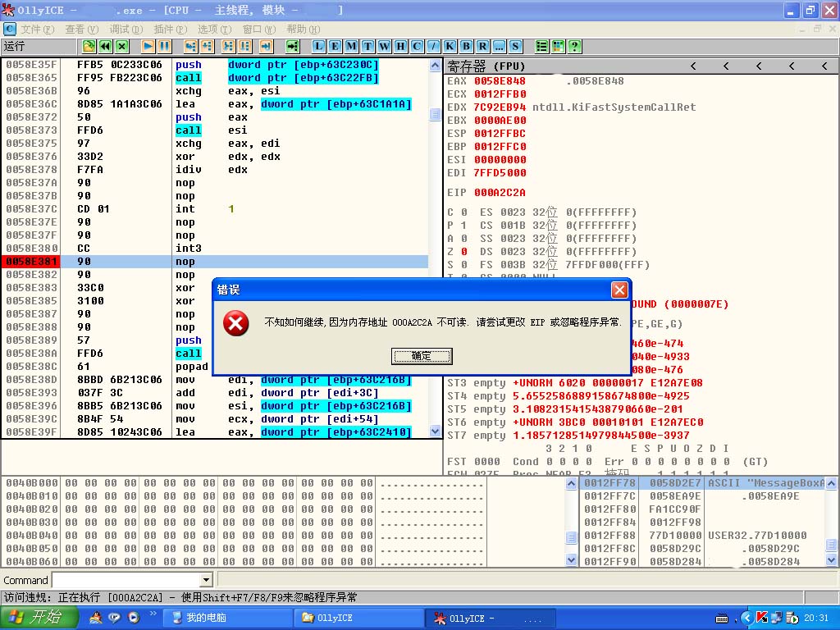
Task: Click the Trace over toolbar icon
Action: [x=245, y=47]
